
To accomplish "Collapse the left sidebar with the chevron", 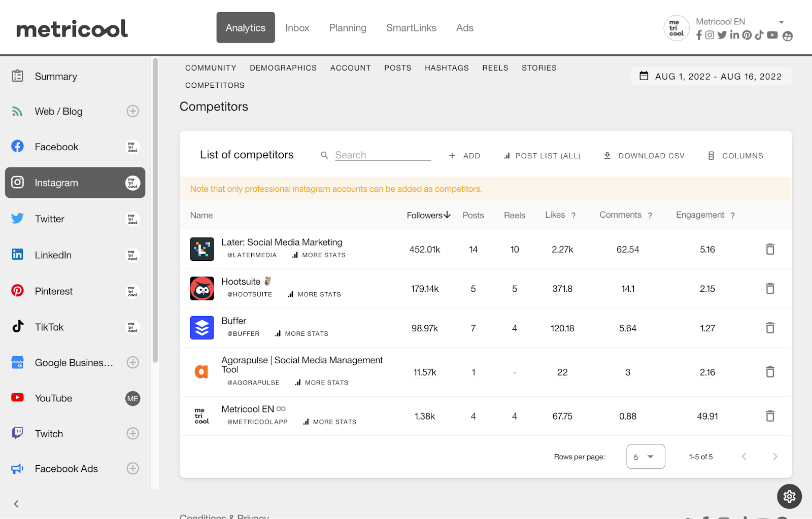I will pos(16,503).
